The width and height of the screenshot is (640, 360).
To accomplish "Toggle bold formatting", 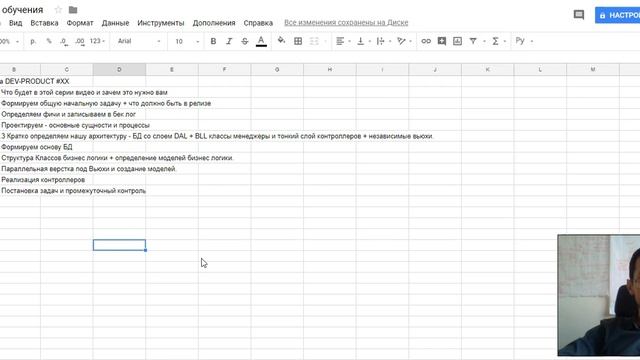I will (x=213, y=41).
